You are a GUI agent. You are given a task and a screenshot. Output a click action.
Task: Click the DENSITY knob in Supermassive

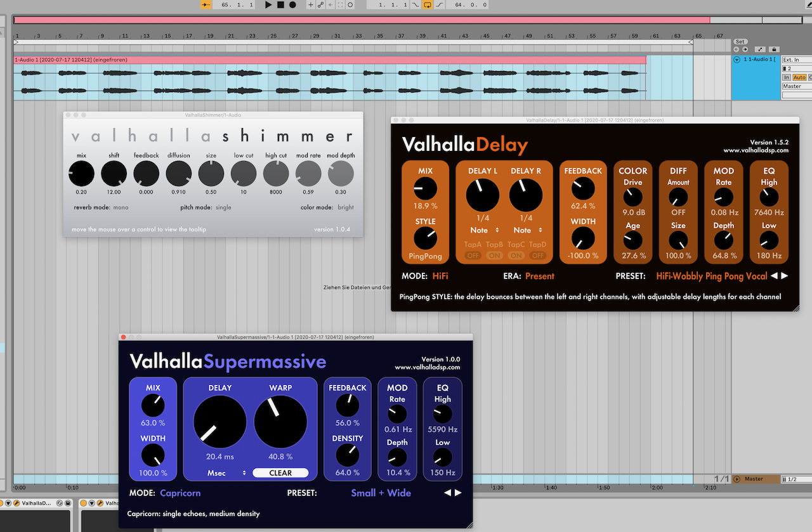(x=347, y=455)
